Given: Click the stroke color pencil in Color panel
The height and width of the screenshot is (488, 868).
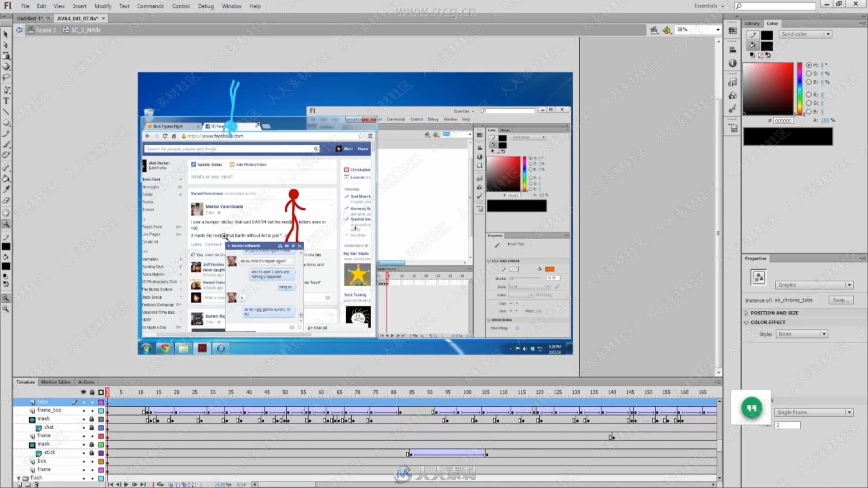Looking at the screenshot, I should coord(753,35).
